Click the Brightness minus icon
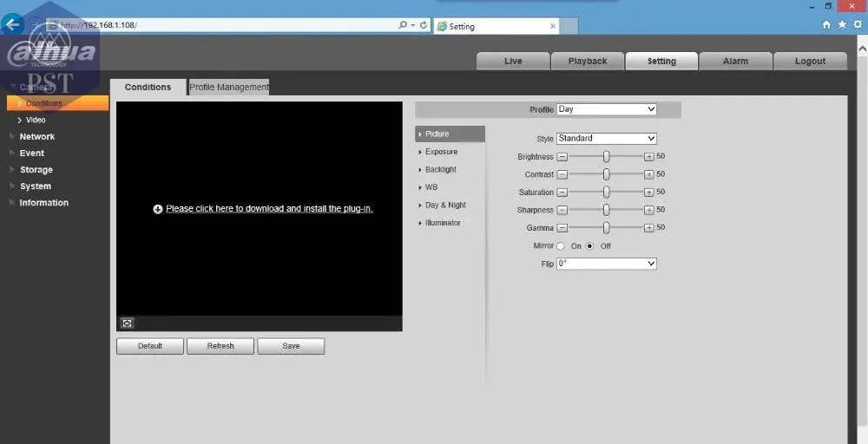Viewport: 868px width, 444px height. point(562,157)
